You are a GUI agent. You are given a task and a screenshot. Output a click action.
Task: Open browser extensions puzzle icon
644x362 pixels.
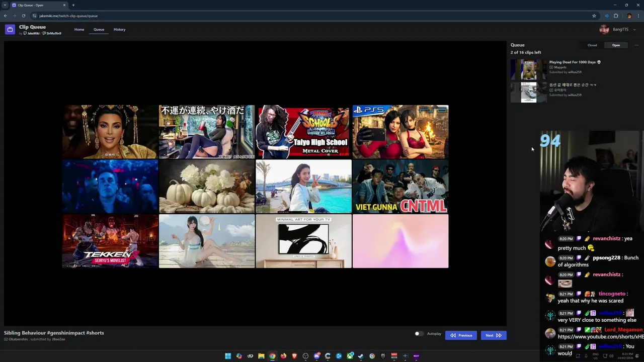[x=616, y=16]
